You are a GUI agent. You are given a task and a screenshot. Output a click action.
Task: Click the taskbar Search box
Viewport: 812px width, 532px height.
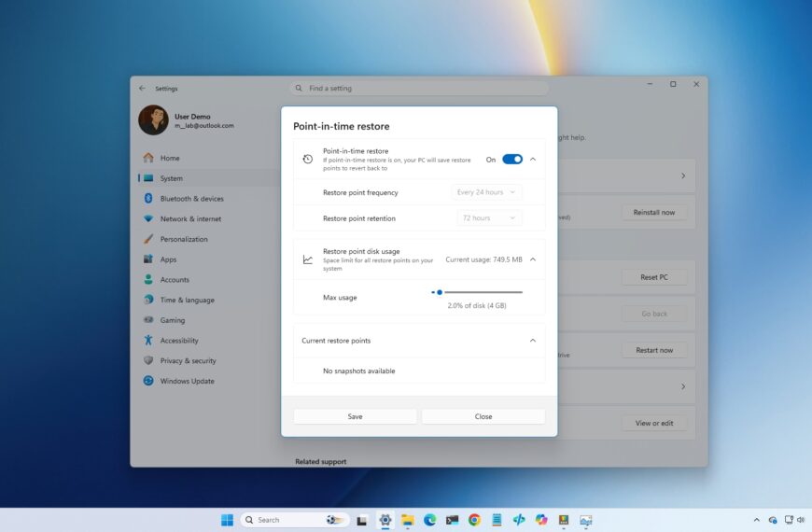295,520
